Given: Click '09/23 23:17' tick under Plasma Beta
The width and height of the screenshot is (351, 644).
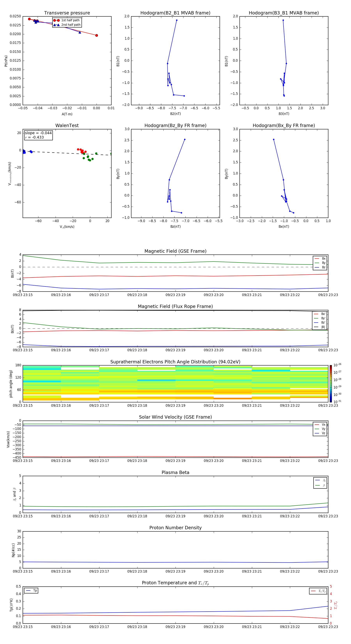Looking at the screenshot, I should (x=99, y=516).
